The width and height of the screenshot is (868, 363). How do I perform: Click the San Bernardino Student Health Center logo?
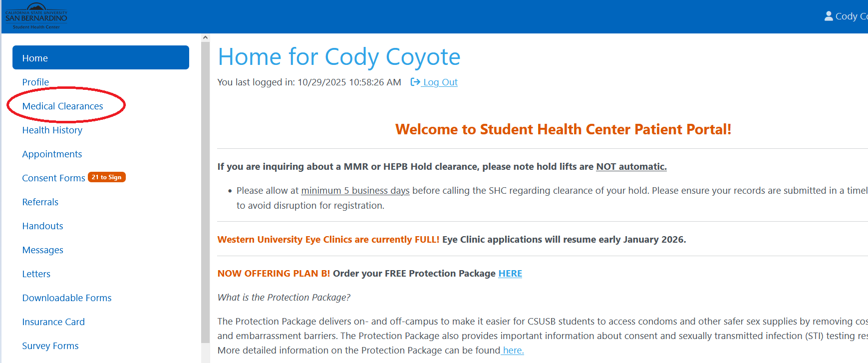coord(36,16)
